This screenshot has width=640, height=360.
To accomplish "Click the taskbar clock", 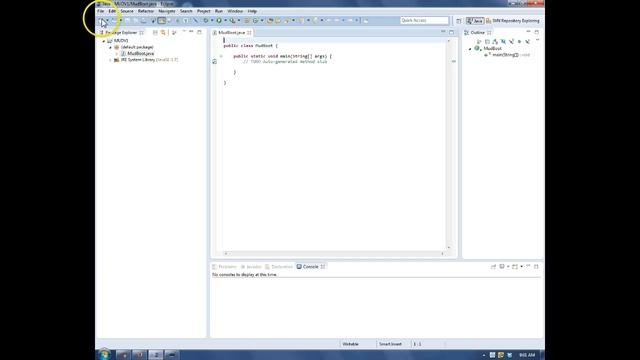I will (x=527, y=355).
